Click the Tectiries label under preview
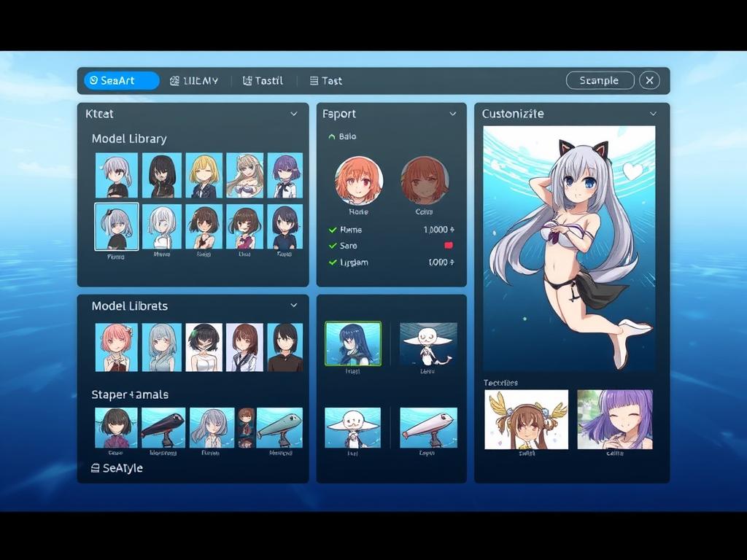 pos(500,383)
